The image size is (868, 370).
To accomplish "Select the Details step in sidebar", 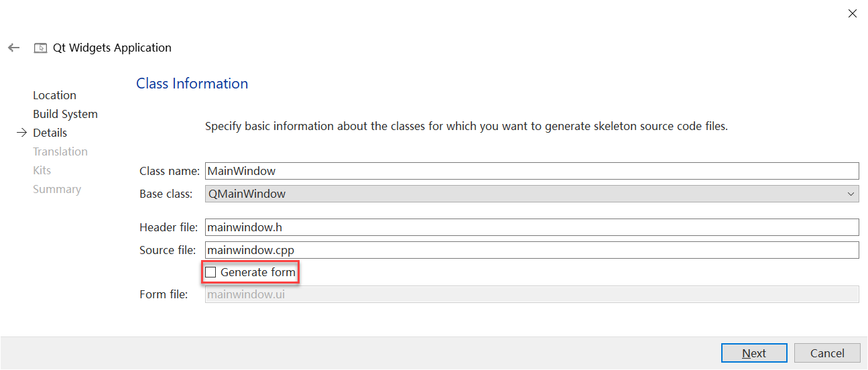I will pos(50,133).
